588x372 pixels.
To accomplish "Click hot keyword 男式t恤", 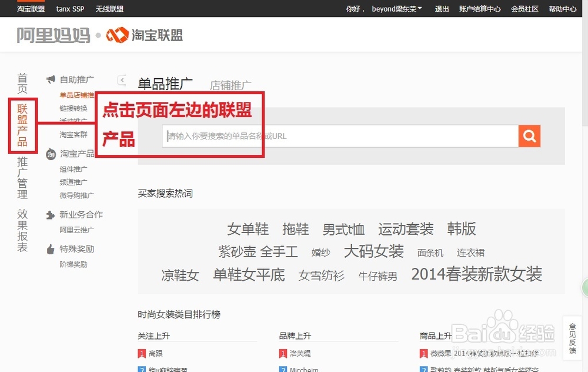I will click(343, 230).
